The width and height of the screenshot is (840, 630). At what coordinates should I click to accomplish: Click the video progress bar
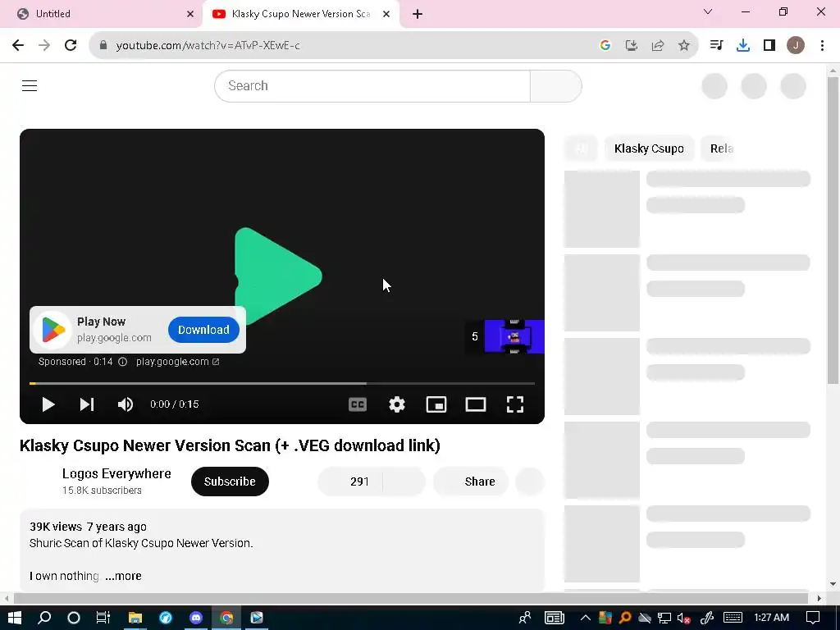tap(282, 384)
